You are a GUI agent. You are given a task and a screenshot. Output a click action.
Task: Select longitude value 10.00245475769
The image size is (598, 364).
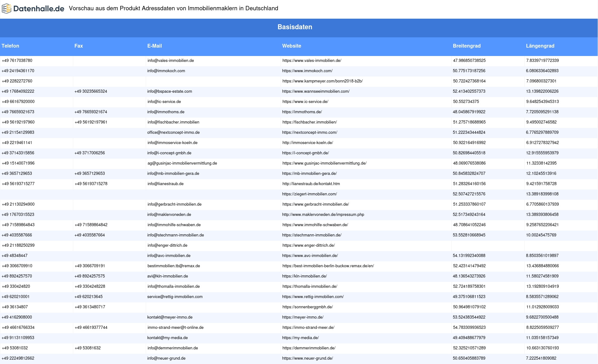pos(541,235)
